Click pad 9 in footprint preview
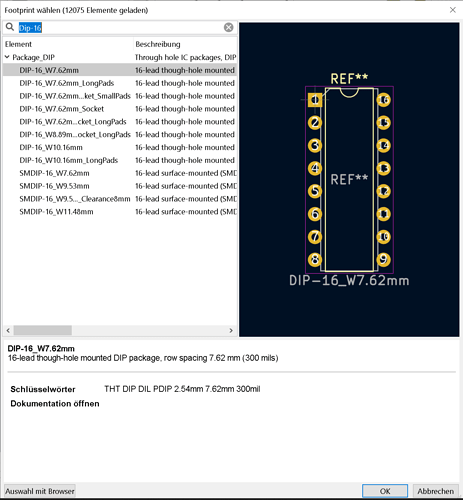 [x=383, y=259]
